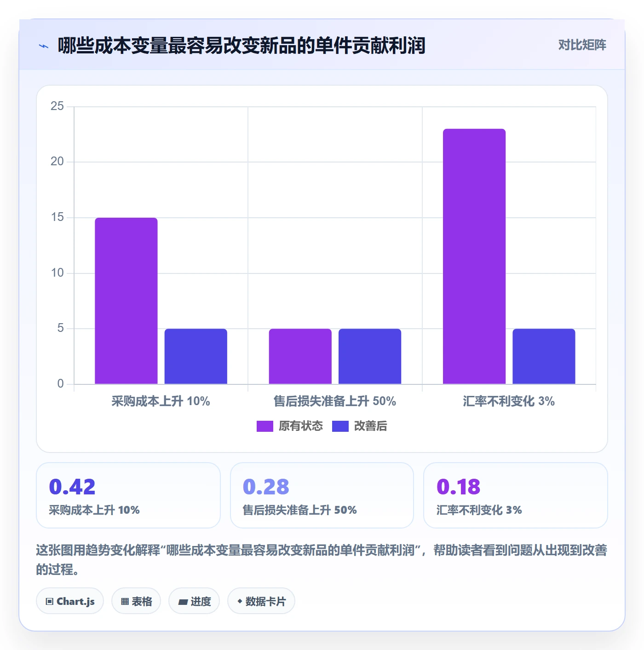Screen dimensions: 644x650
Task: Click the y-axis value 20
Action: pyautogui.click(x=57, y=162)
